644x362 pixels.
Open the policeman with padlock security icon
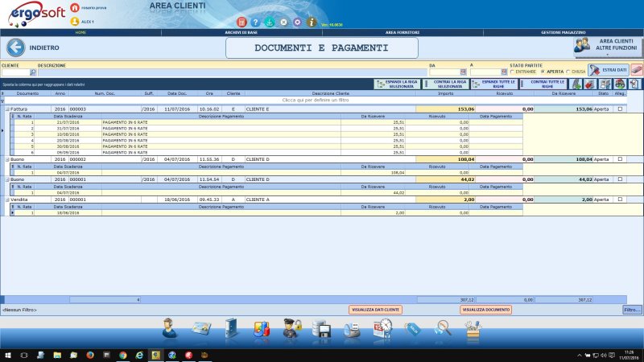click(x=292, y=328)
